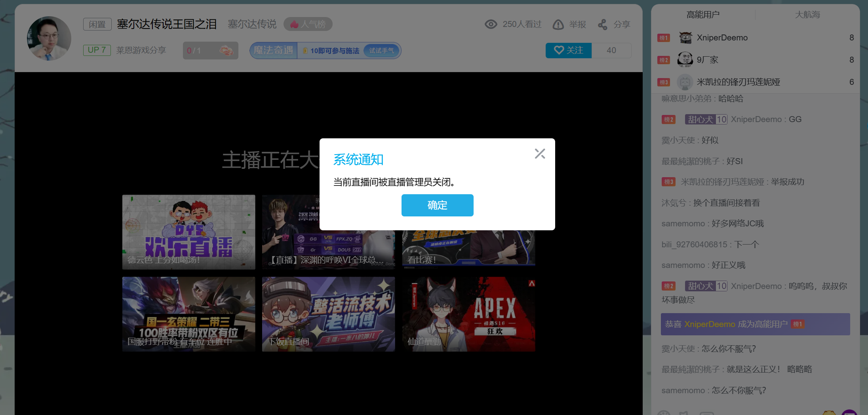Click chat message 霙小天使 怎么你不服气?

pos(709,348)
